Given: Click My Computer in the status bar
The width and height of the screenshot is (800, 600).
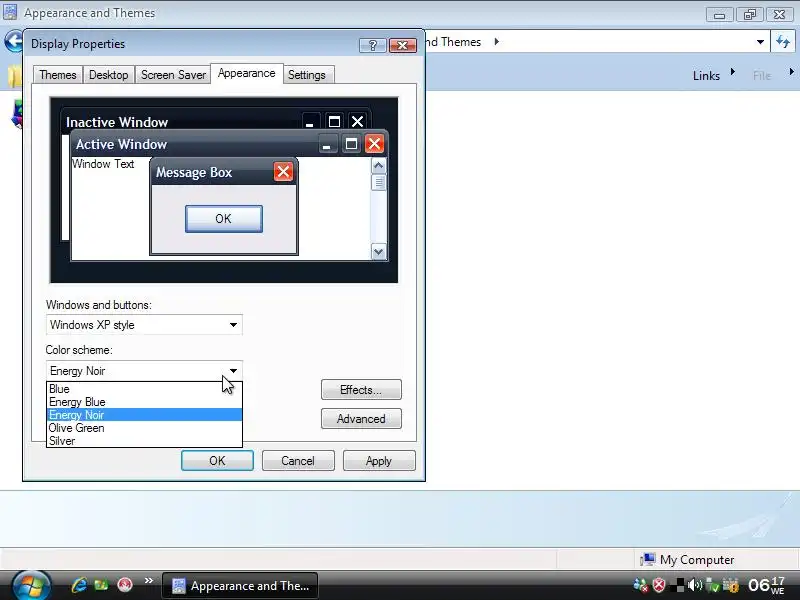Looking at the screenshot, I should (x=687, y=560).
